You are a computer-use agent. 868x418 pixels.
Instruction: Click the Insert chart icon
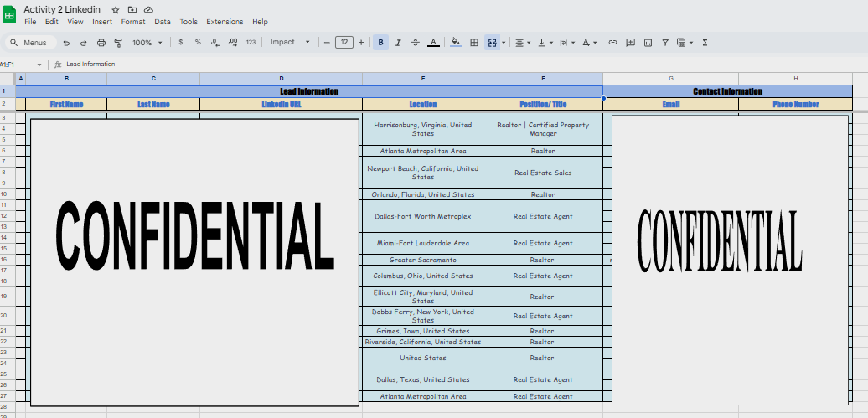coord(648,43)
